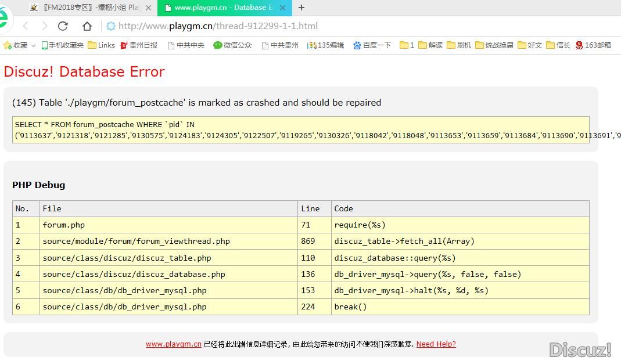Reload the current page

click(x=63, y=26)
